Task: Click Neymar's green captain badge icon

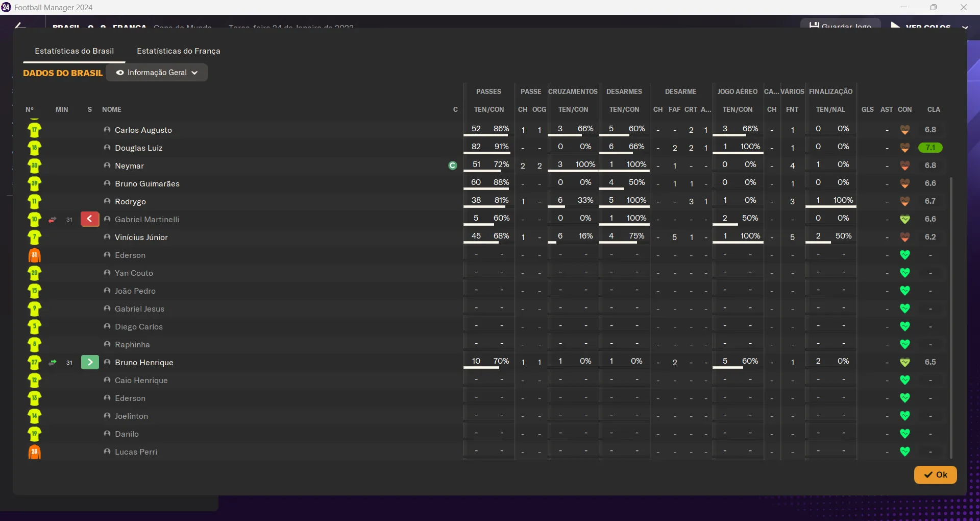Action: point(452,165)
